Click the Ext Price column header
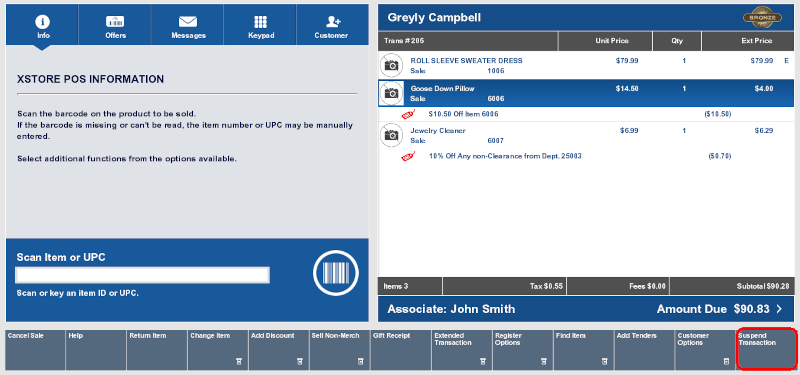This screenshot has height=375, width=800. 748,41
